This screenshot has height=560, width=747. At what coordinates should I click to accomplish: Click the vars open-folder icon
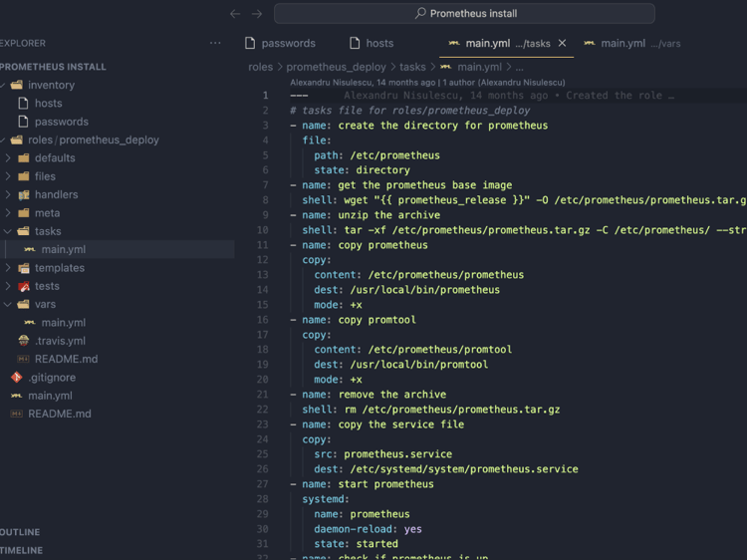tap(23, 304)
